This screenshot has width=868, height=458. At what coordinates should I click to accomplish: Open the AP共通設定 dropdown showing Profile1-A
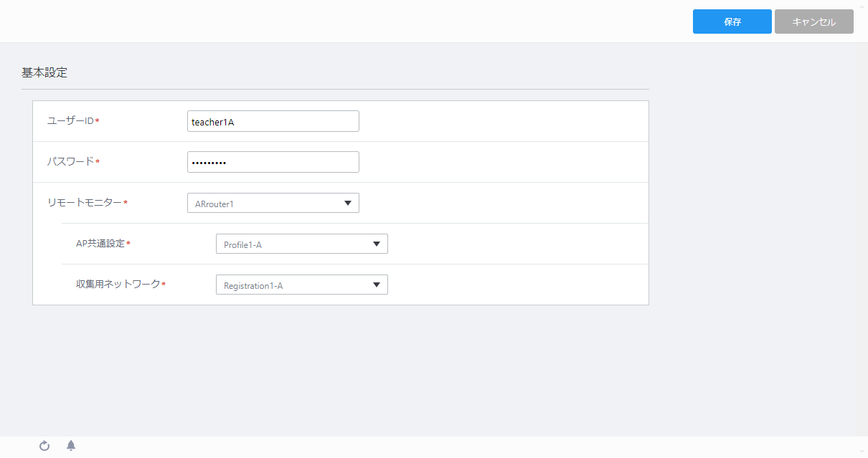coord(301,244)
